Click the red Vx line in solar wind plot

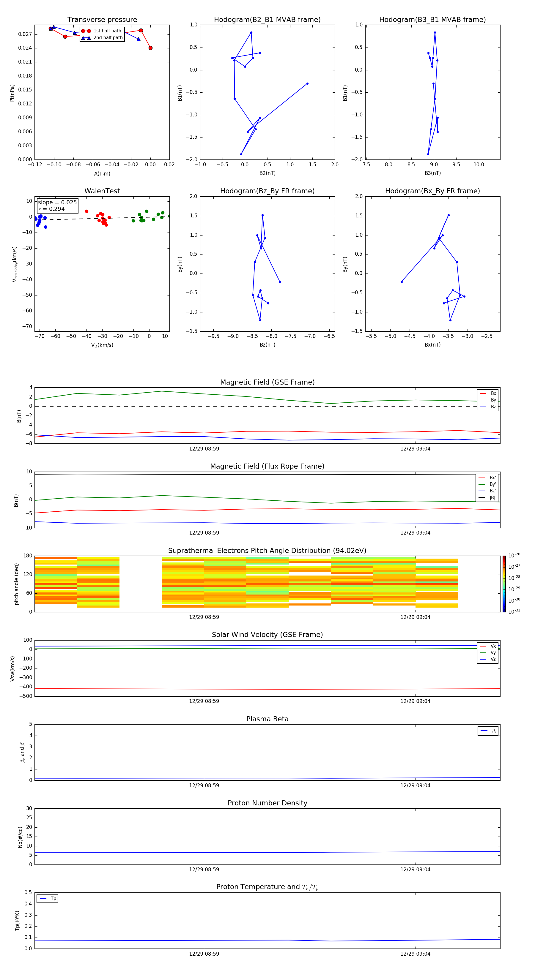(x=267, y=689)
